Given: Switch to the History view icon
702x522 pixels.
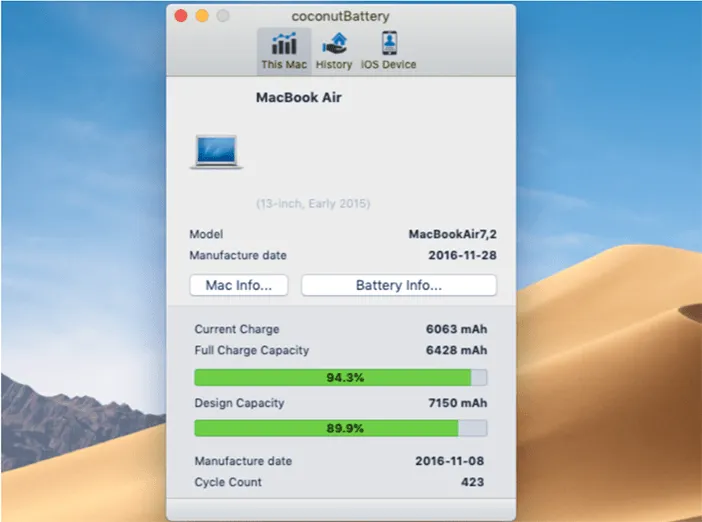Looking at the screenshot, I should (334, 50).
